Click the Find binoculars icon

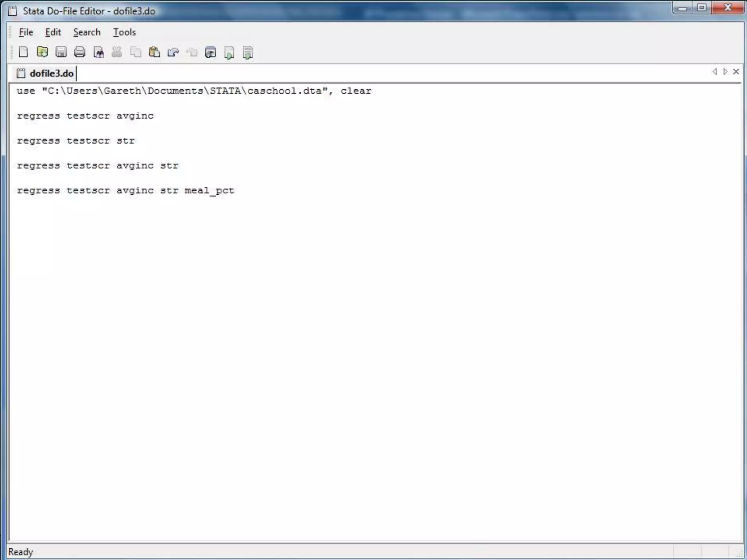point(98,52)
